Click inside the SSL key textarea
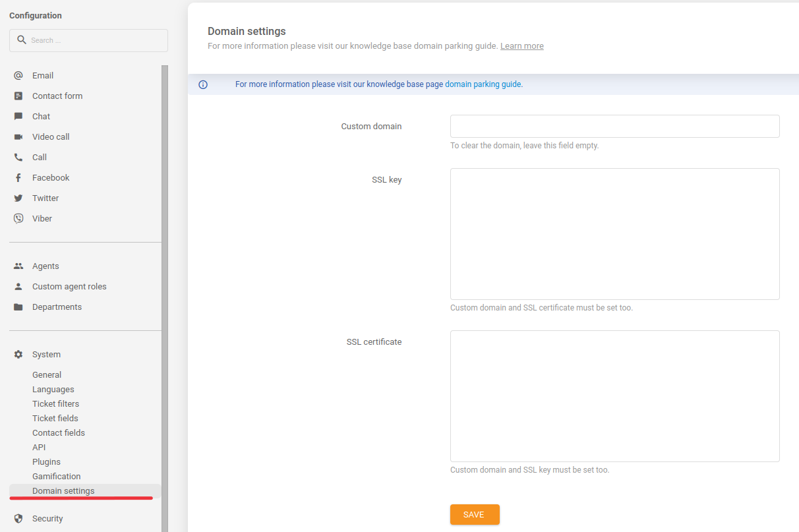This screenshot has width=799, height=532. tap(614, 234)
